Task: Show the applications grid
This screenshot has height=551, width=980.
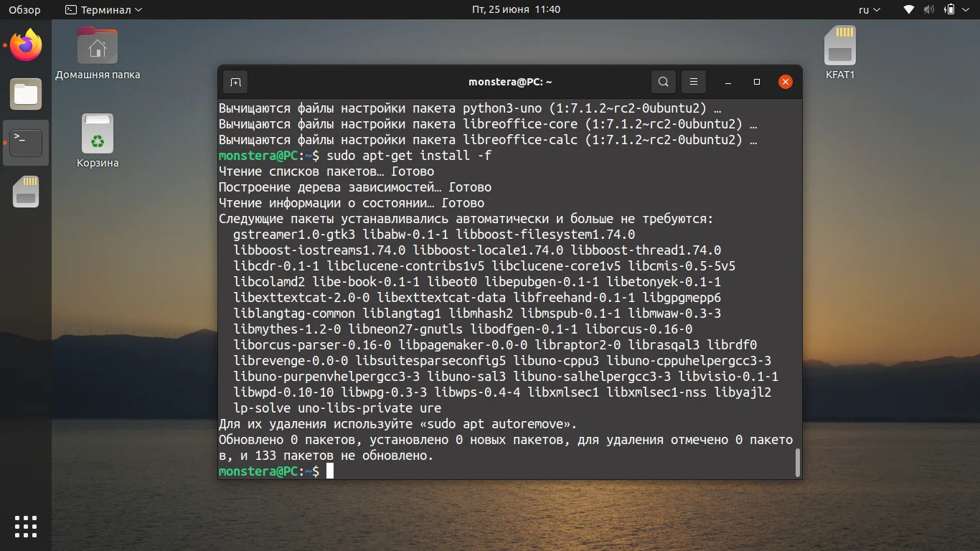Action: [x=26, y=526]
